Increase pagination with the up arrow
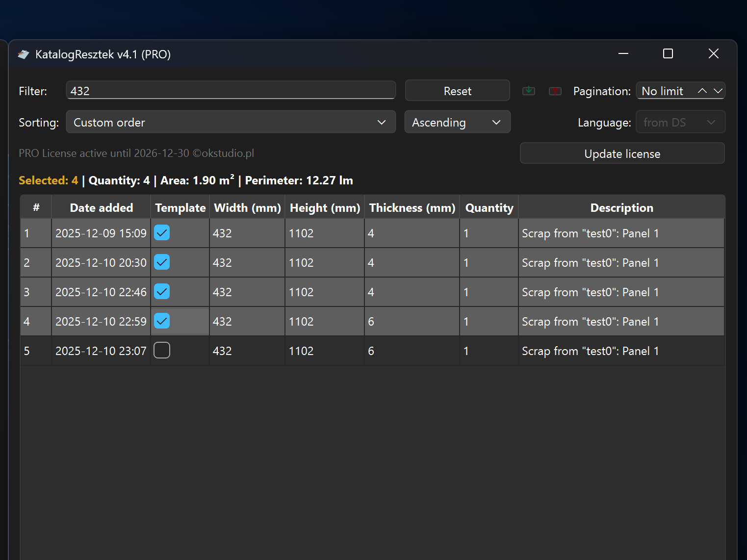This screenshot has height=560, width=747. (x=702, y=91)
